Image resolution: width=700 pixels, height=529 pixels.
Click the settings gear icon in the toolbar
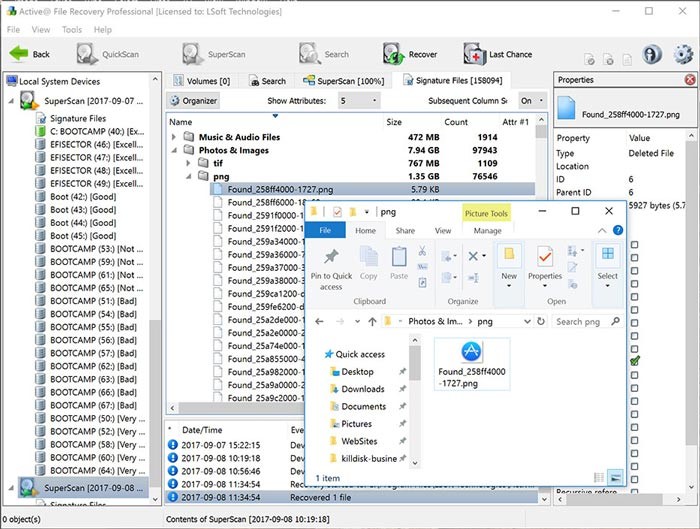[x=683, y=54]
